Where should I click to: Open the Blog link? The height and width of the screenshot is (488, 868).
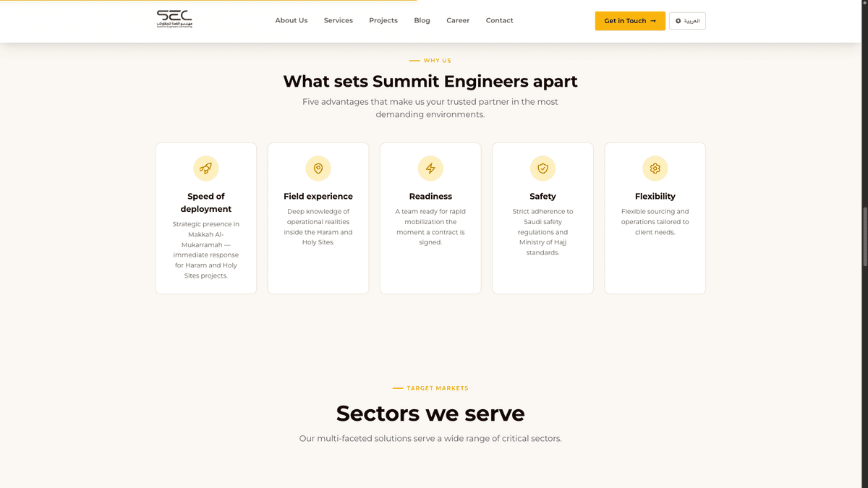pos(422,20)
